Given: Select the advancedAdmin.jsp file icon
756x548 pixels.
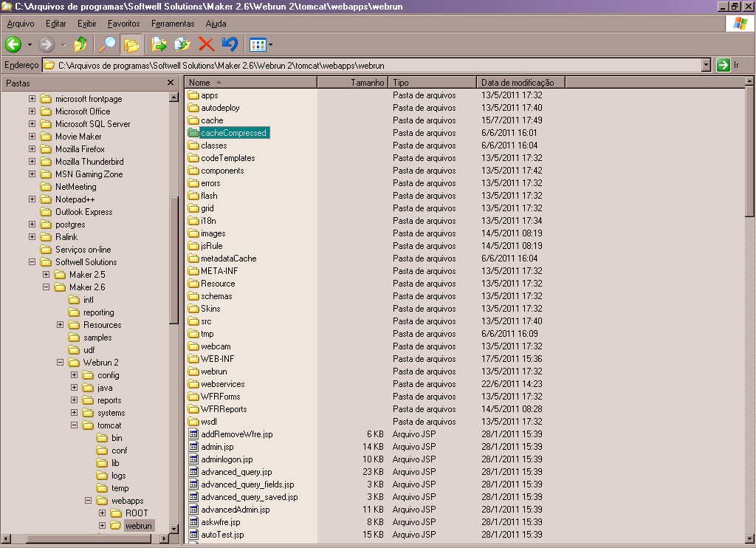Looking at the screenshot, I should (193, 509).
